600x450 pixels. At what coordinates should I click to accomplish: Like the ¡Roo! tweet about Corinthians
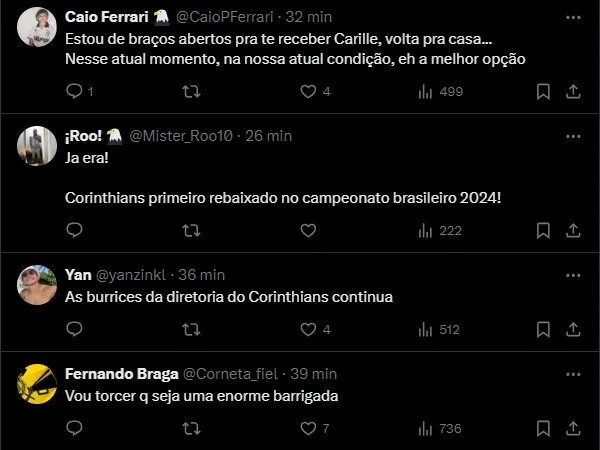pos(308,230)
